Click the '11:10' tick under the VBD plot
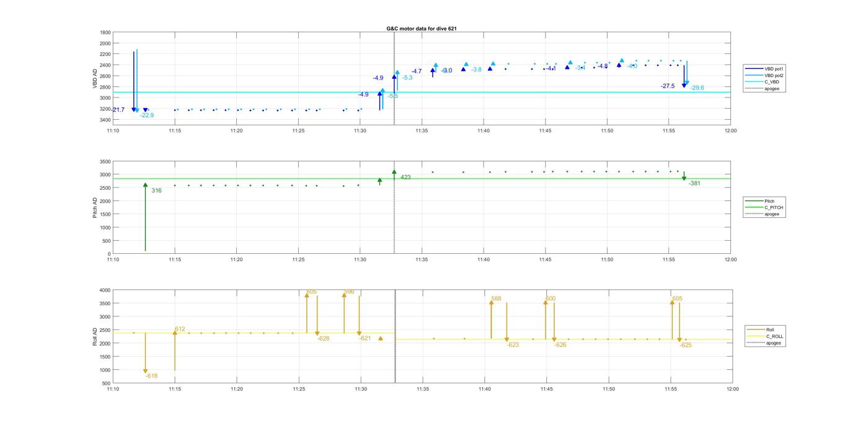 point(113,131)
